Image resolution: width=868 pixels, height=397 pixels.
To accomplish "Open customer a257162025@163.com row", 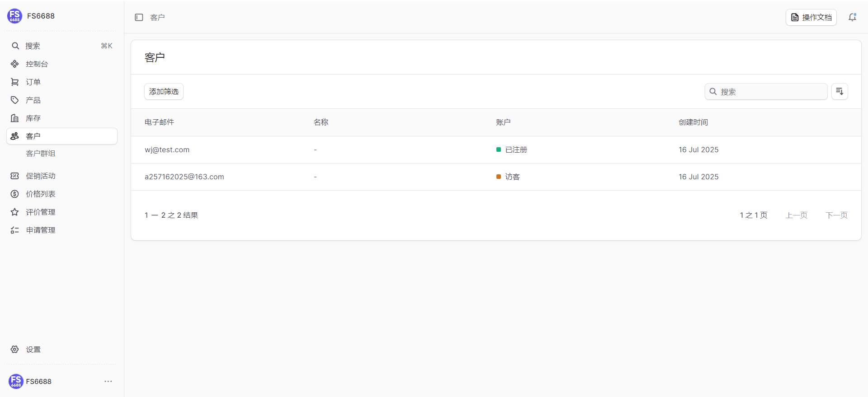I will [x=184, y=177].
